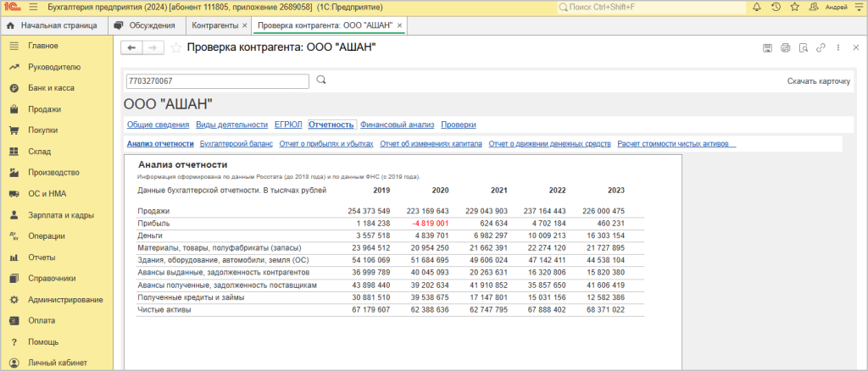The width and height of the screenshot is (868, 371).
Task: Add page to favorites with star icon
Action: (175, 48)
